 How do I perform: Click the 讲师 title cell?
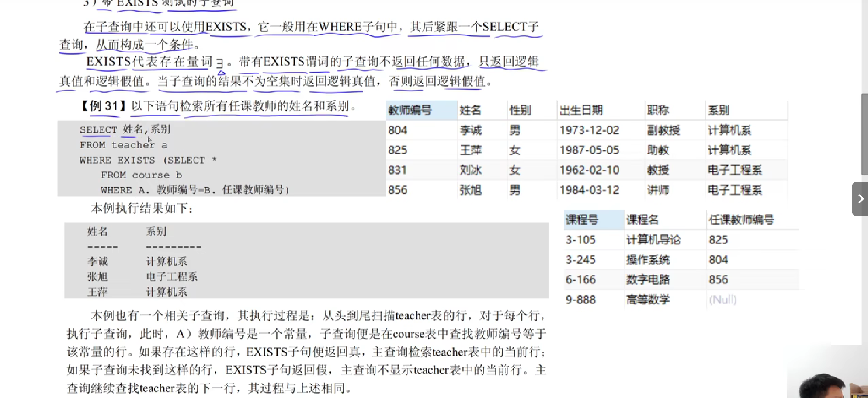click(658, 190)
